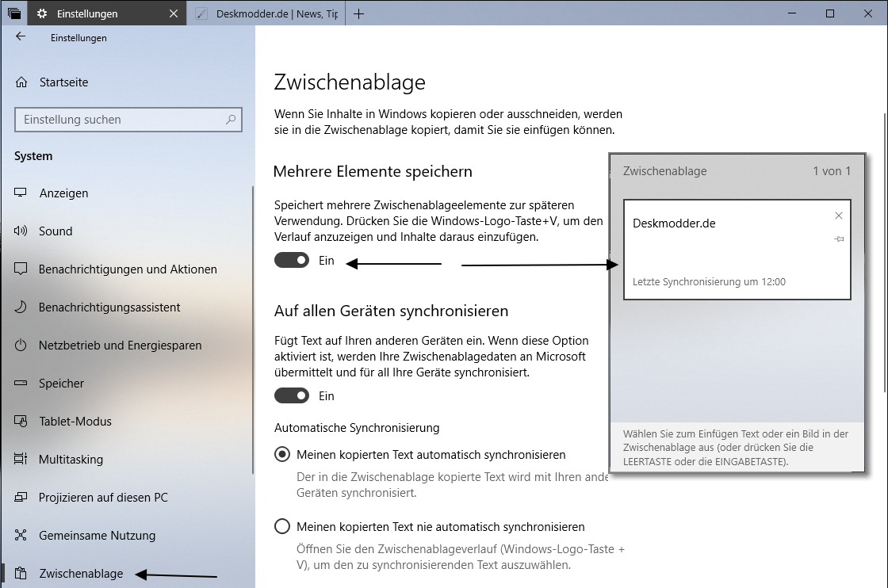Screen dimensions: 888x588
Task: Open a new tab with plus button
Action: [358, 13]
